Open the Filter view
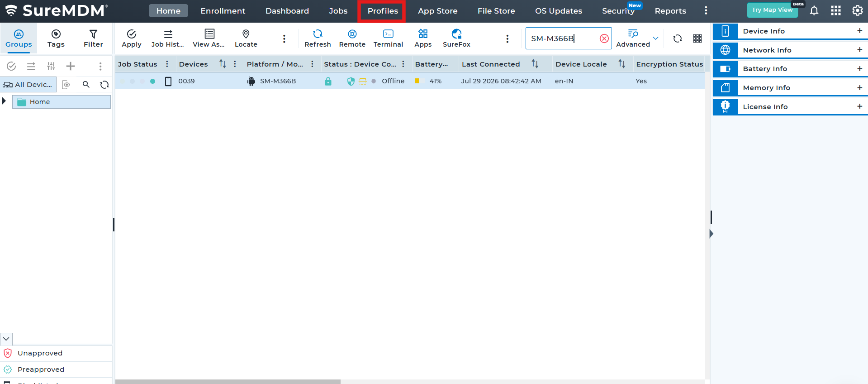Image resolution: width=868 pixels, height=384 pixels. click(93, 38)
